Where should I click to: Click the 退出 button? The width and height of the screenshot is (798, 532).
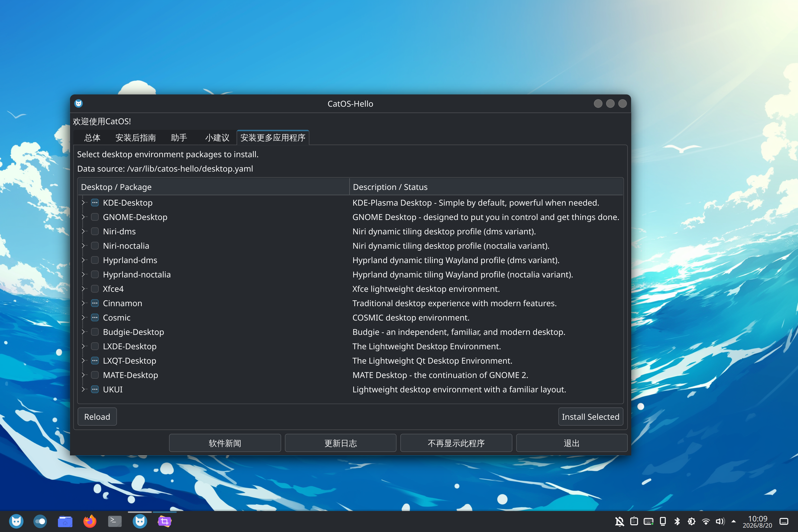click(572, 443)
